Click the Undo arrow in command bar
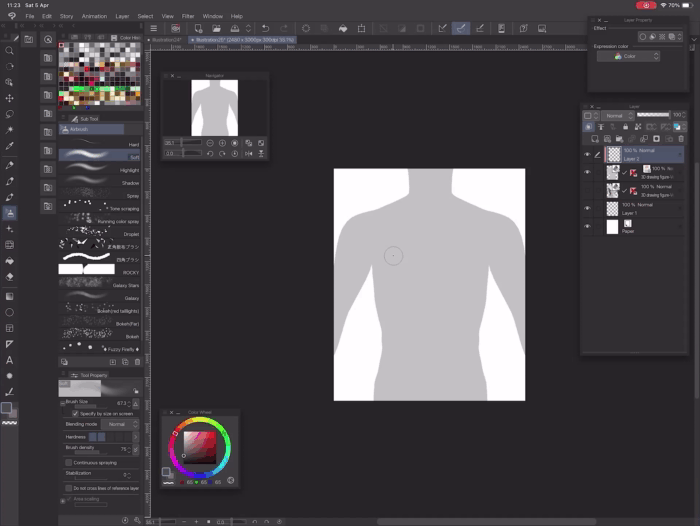The height and width of the screenshot is (526, 700). tap(266, 29)
